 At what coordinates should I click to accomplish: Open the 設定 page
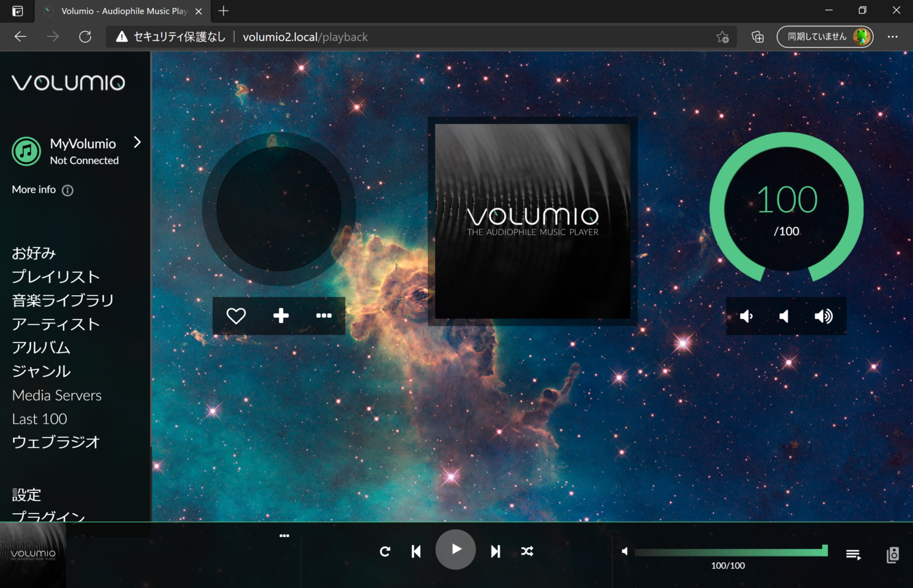coord(26,494)
